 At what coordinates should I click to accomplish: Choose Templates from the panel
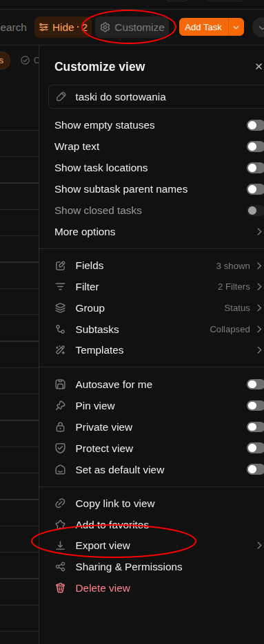tap(99, 350)
